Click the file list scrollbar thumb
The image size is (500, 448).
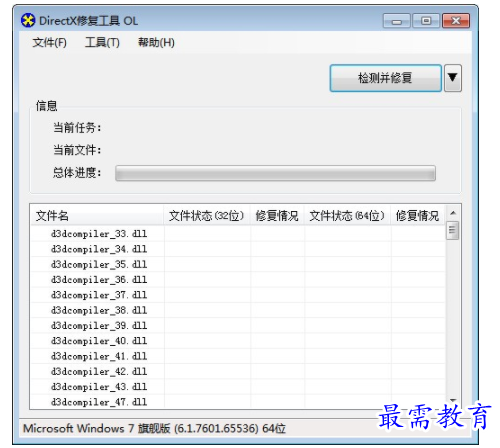pos(452,231)
